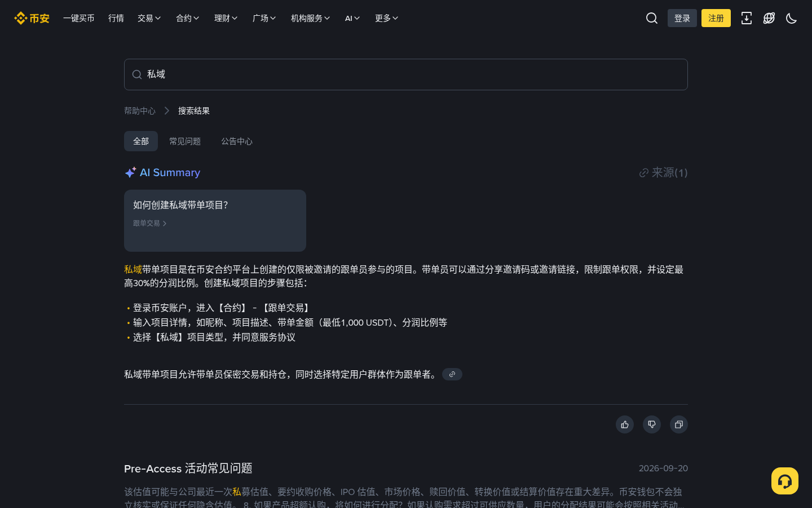Click the source link icon after the summary

[452, 374]
